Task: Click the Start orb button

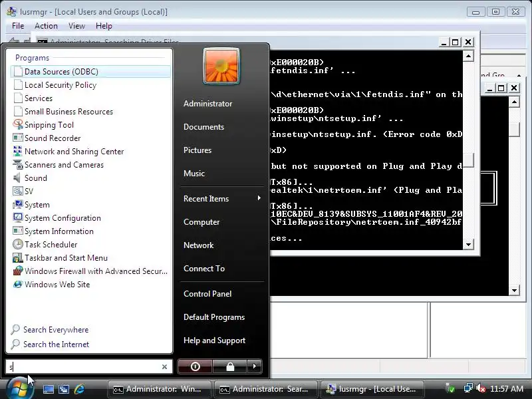Action: pyautogui.click(x=19, y=388)
